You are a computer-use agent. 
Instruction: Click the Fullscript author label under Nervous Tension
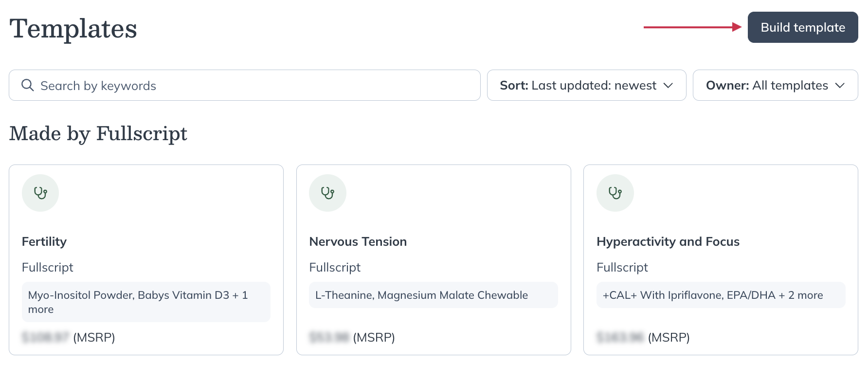click(335, 268)
